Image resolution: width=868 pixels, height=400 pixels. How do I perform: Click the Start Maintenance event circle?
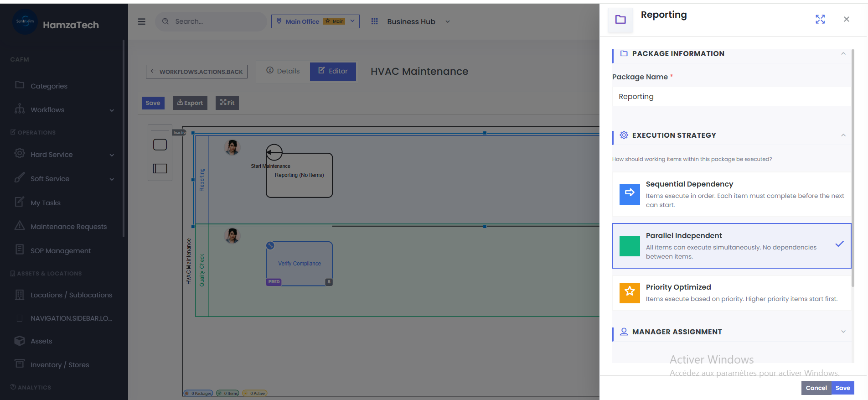pos(274,152)
